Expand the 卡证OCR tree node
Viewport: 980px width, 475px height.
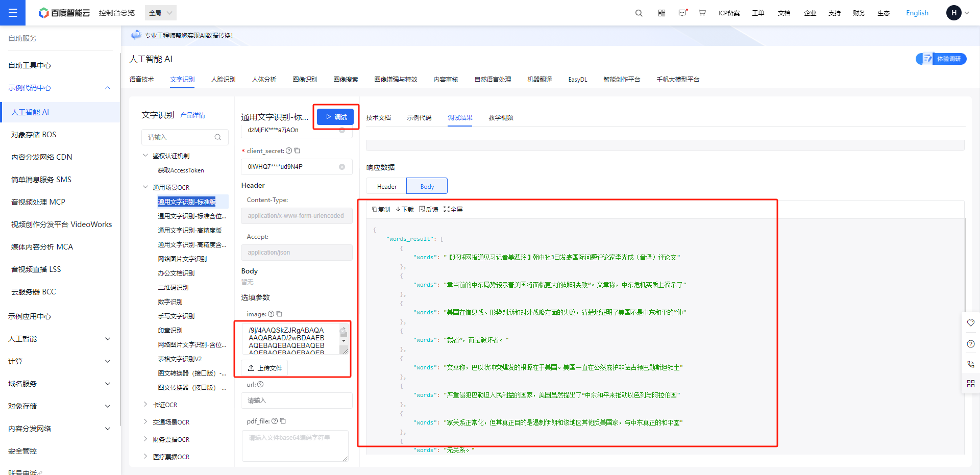(x=145, y=405)
